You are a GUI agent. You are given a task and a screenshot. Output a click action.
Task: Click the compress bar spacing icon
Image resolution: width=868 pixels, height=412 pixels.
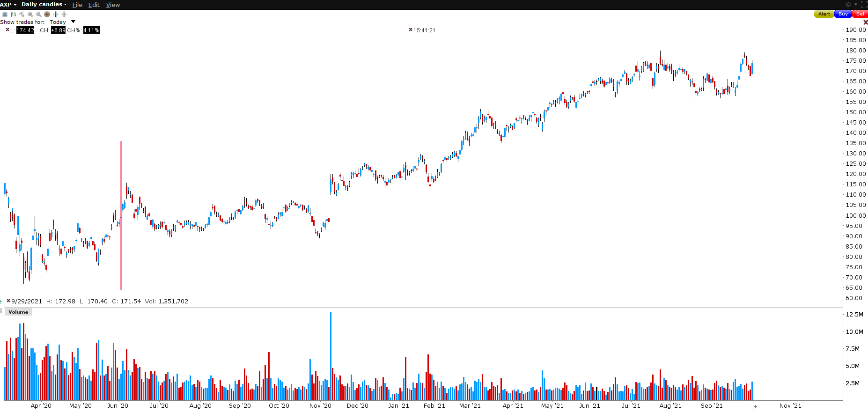(64, 14)
